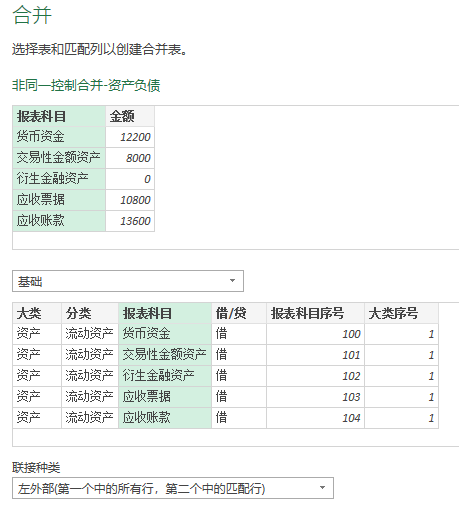Click the 8000 amount cell

pos(130,158)
